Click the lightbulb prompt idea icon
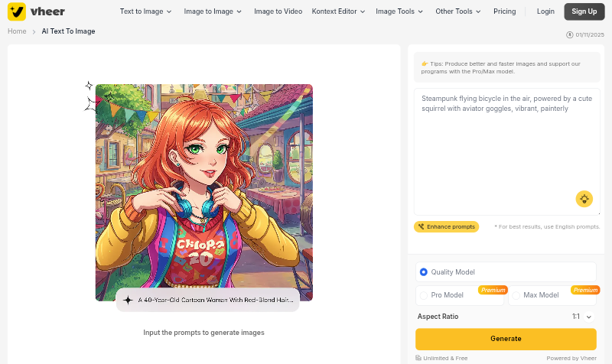 584,199
